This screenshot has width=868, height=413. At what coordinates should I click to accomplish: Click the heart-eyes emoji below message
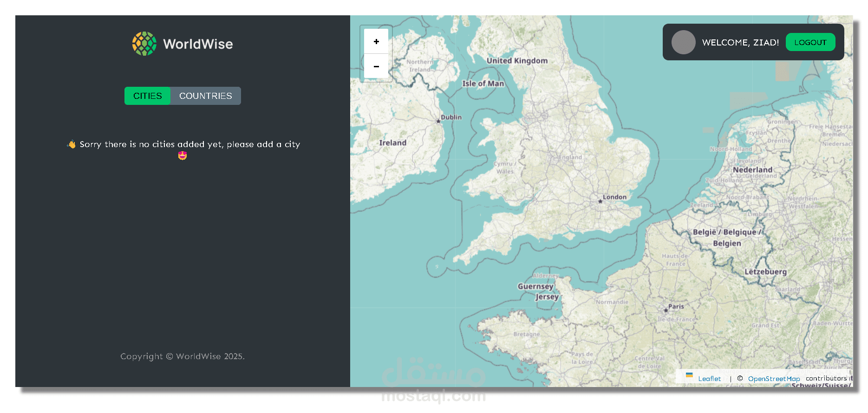click(183, 155)
